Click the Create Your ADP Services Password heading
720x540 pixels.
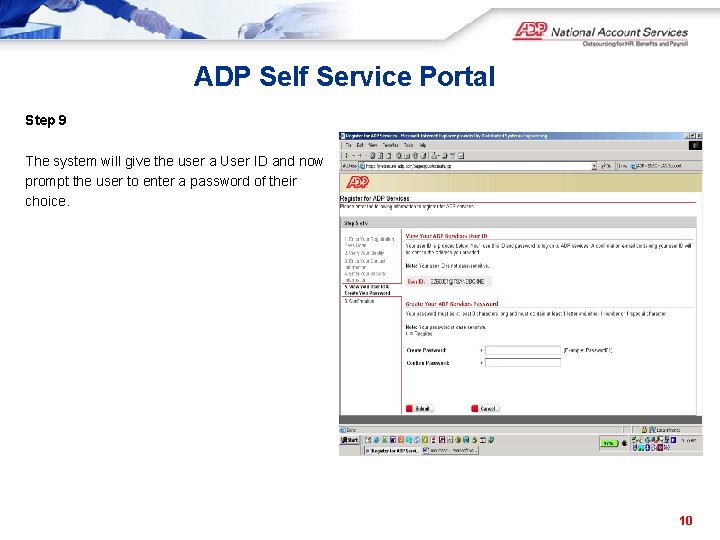coord(452,304)
